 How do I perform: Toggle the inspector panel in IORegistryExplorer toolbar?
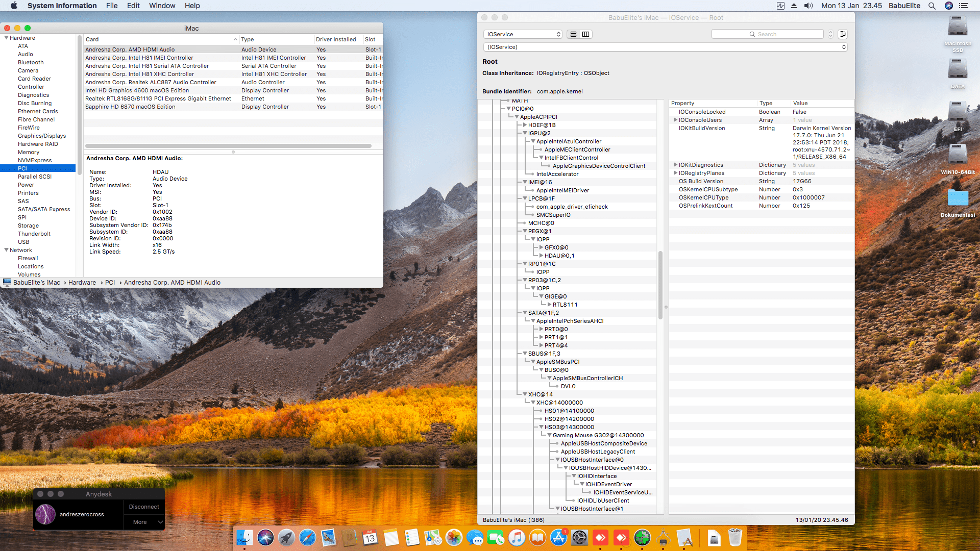tap(844, 34)
